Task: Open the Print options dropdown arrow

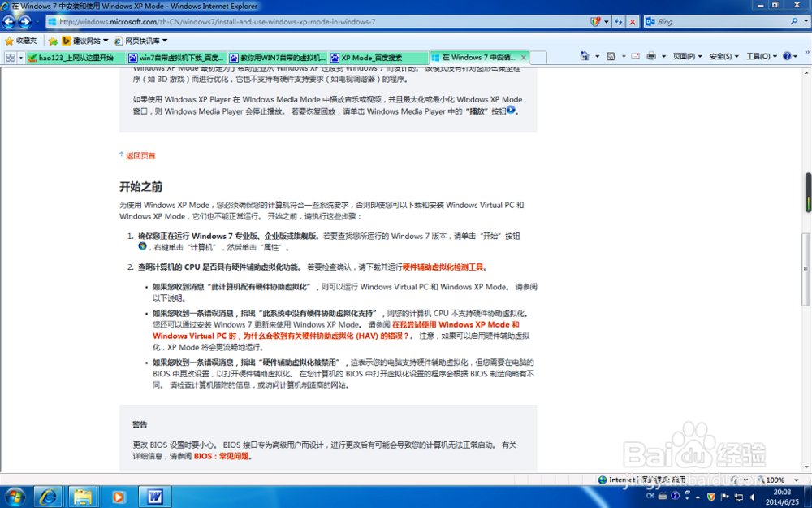Action: tap(663, 56)
